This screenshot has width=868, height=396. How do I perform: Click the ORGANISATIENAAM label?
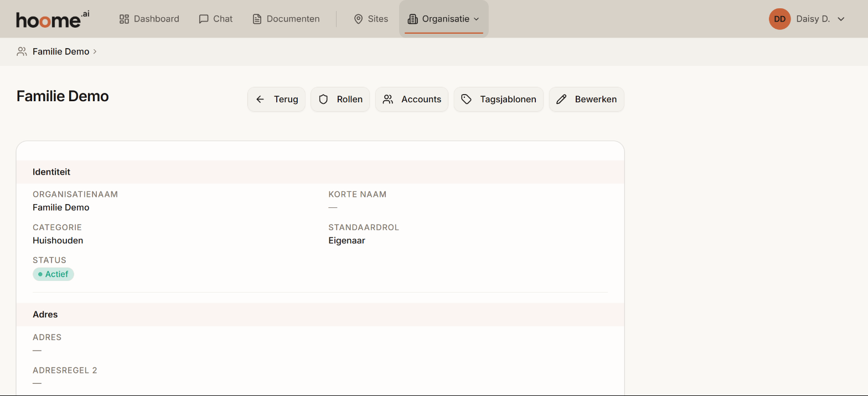tap(75, 195)
